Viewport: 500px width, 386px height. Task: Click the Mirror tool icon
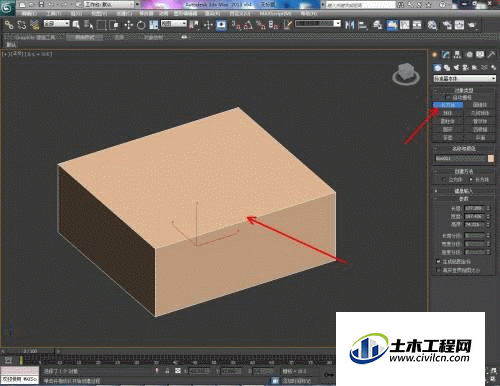[349, 25]
